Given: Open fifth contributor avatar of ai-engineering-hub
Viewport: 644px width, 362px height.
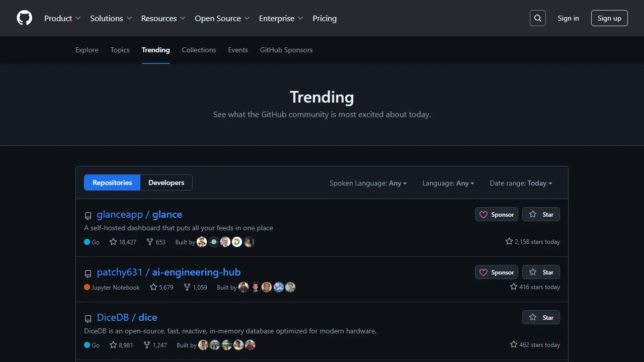Looking at the screenshot, I should [290, 287].
